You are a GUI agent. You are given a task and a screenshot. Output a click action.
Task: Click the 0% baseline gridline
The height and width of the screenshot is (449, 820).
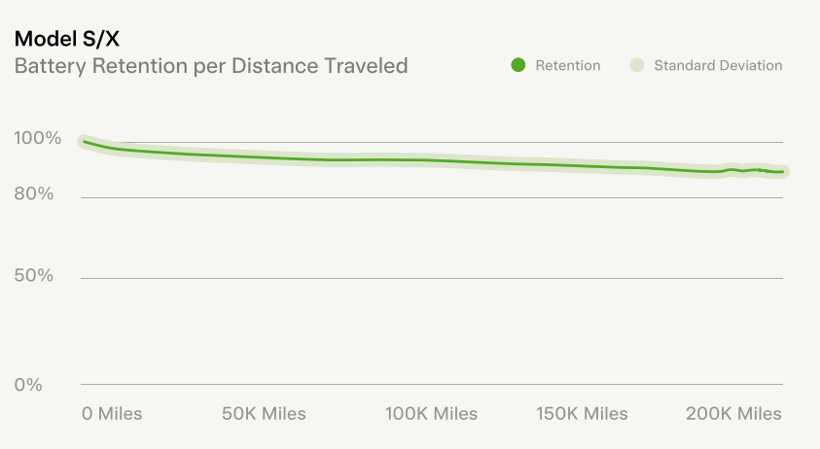coord(431,385)
